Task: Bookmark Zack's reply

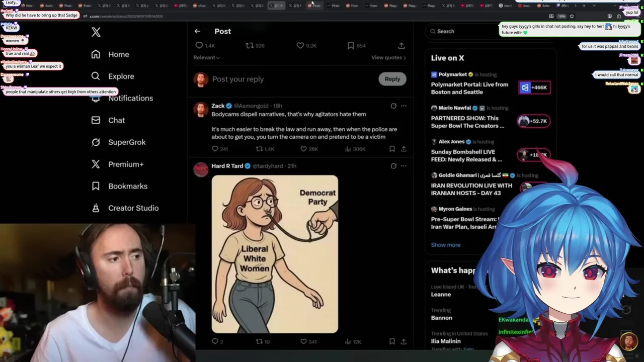Action: coord(392,149)
